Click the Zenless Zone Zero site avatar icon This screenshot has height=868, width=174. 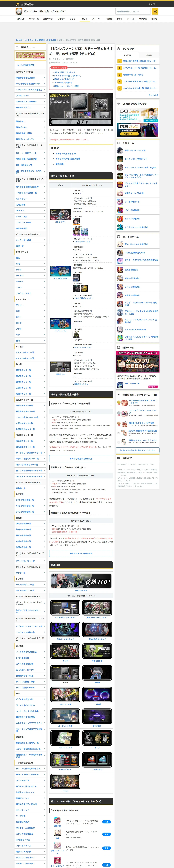[19, 11]
